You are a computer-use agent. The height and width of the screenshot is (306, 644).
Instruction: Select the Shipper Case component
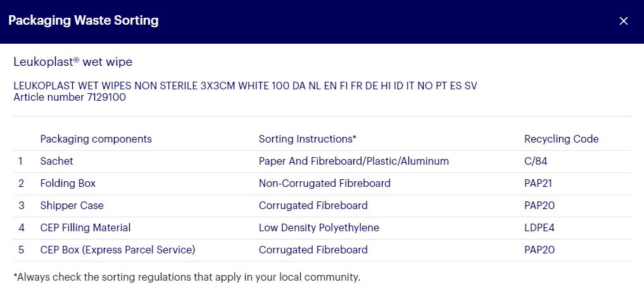click(72, 205)
